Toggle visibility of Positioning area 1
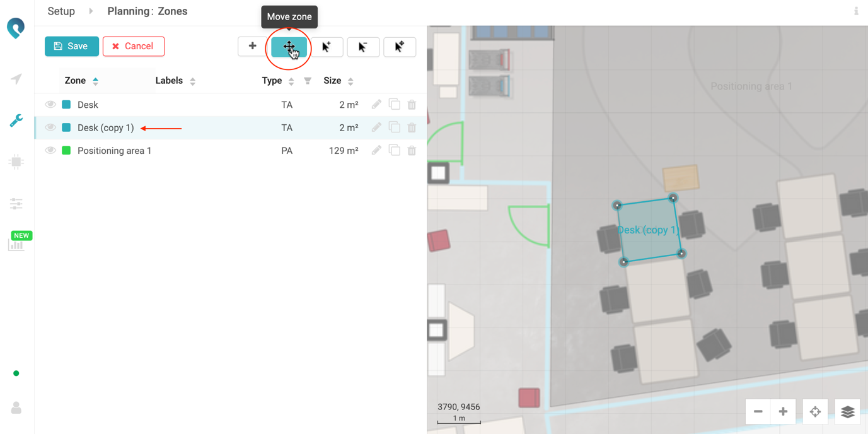The width and height of the screenshot is (868, 434). point(50,151)
